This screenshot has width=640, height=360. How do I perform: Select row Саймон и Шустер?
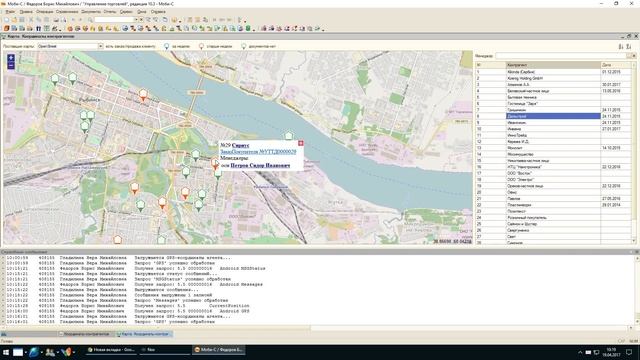pyautogui.click(x=553, y=224)
